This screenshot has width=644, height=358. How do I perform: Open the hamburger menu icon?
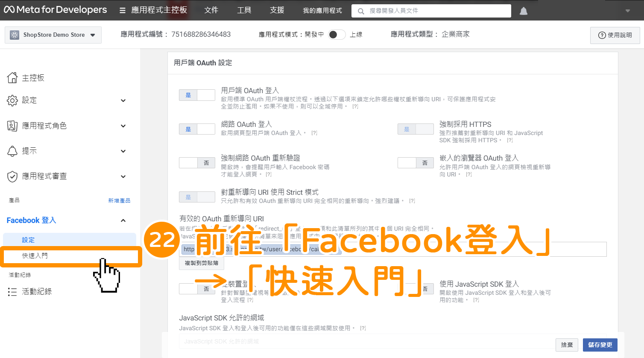(x=123, y=10)
